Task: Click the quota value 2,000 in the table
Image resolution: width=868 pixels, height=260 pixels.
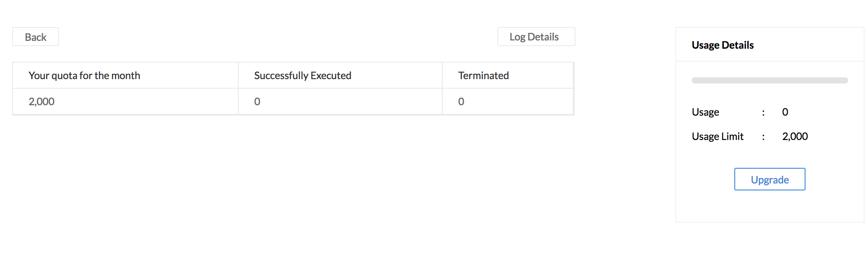Action: pos(41,101)
